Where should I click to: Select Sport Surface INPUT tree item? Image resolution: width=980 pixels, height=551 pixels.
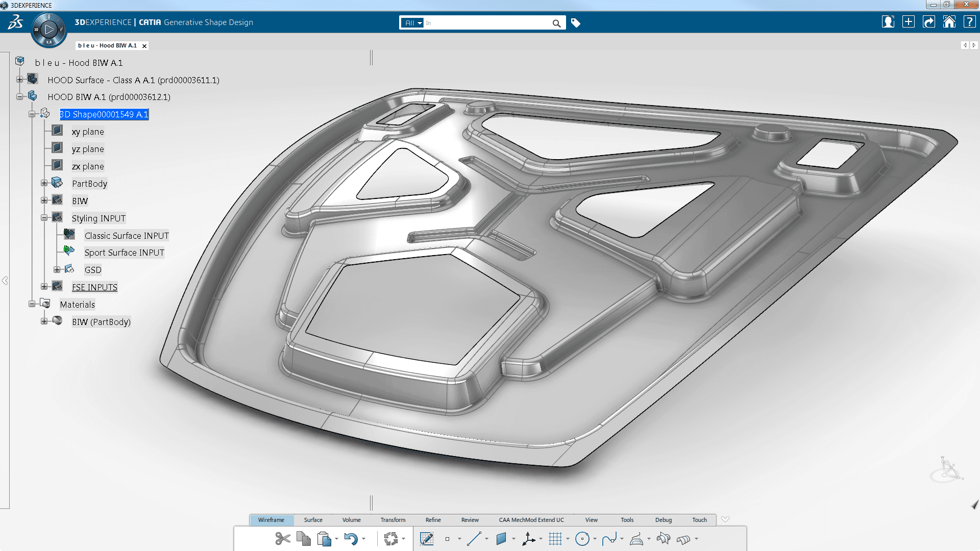click(x=124, y=253)
